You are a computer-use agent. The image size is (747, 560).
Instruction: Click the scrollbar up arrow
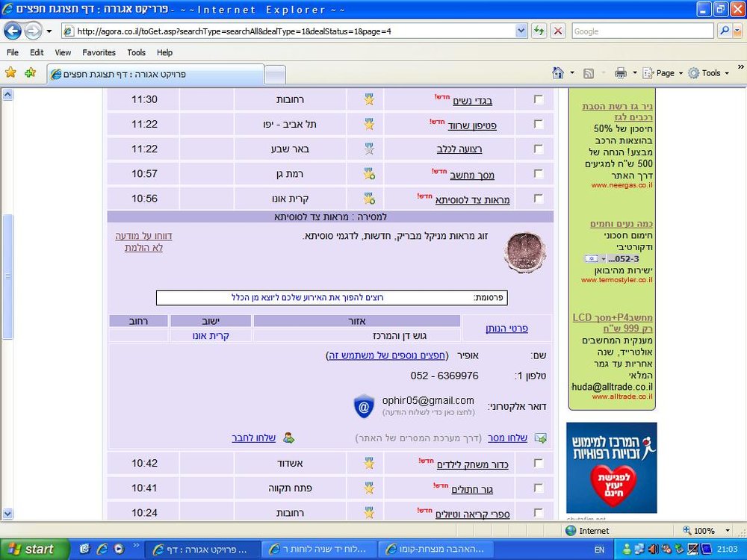pos(7,94)
